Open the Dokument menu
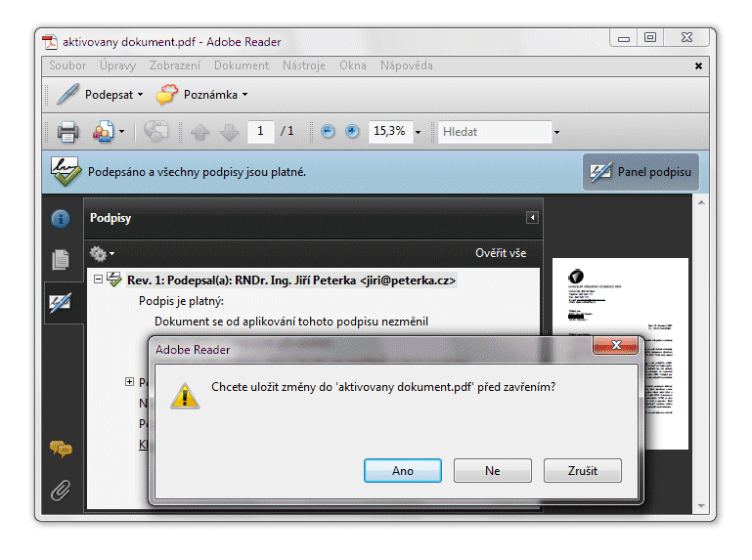This screenshot has width=752, height=560. point(242,65)
